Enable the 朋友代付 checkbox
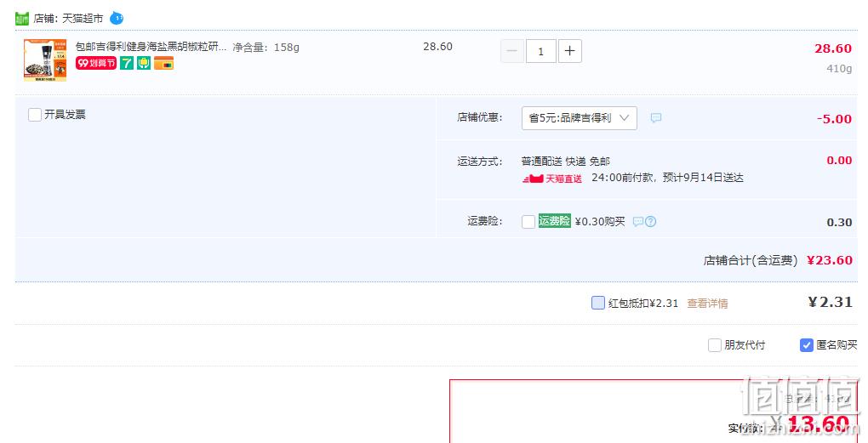Viewport: 868px width, 443px height. (x=715, y=345)
